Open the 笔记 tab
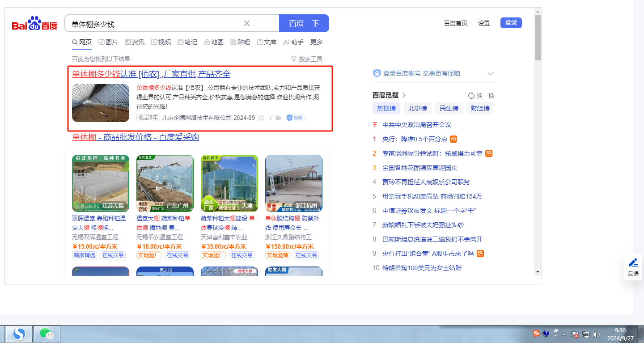The width and height of the screenshot is (644, 343). tap(187, 42)
